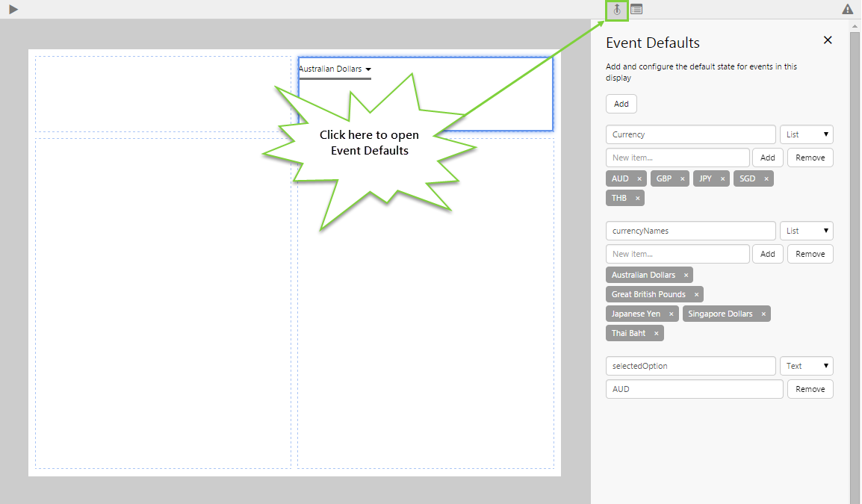Expand the Currency type List dropdown
Viewport: 862px width, 504px height.
click(807, 134)
